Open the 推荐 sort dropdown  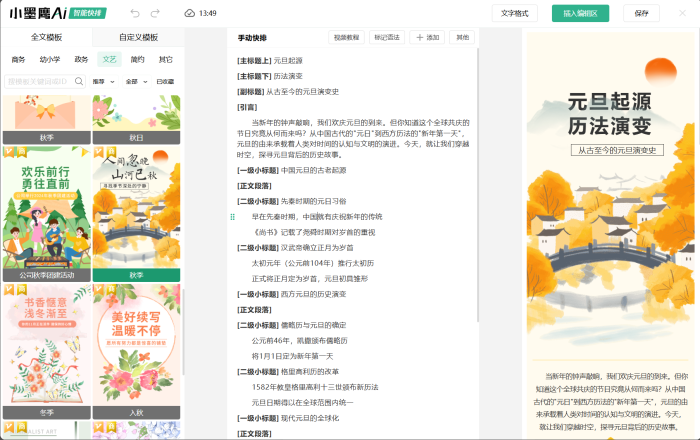pyautogui.click(x=102, y=81)
